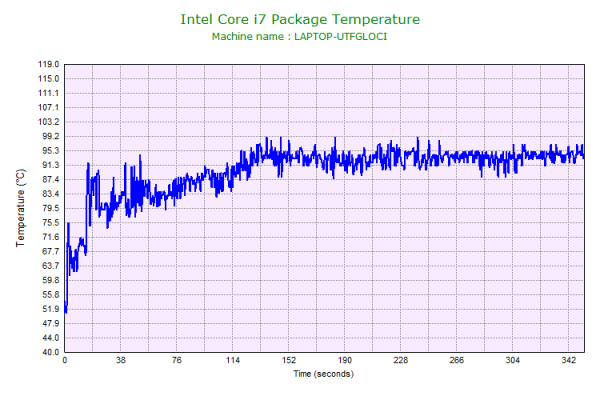The height and width of the screenshot is (400, 600).
Task: Click the 47.9 value on the temperature axis
Action: click(51, 323)
